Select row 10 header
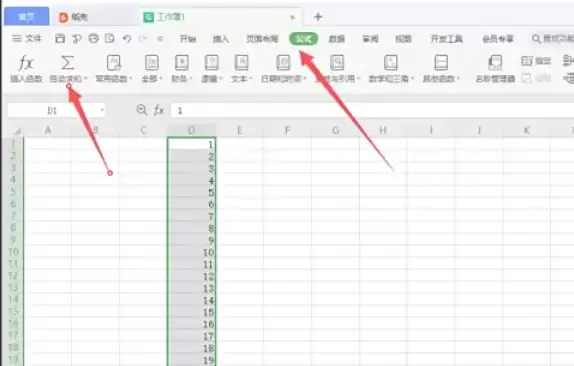 (13, 252)
